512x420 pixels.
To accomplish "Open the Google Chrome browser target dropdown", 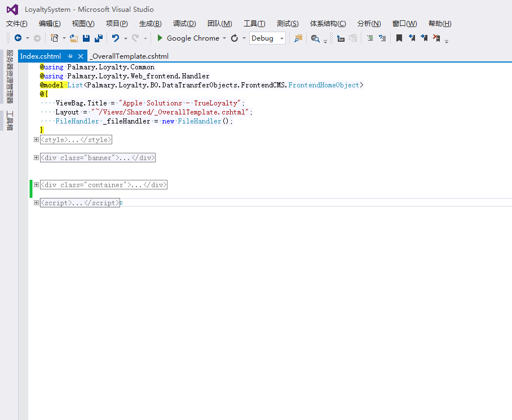I will tap(224, 38).
